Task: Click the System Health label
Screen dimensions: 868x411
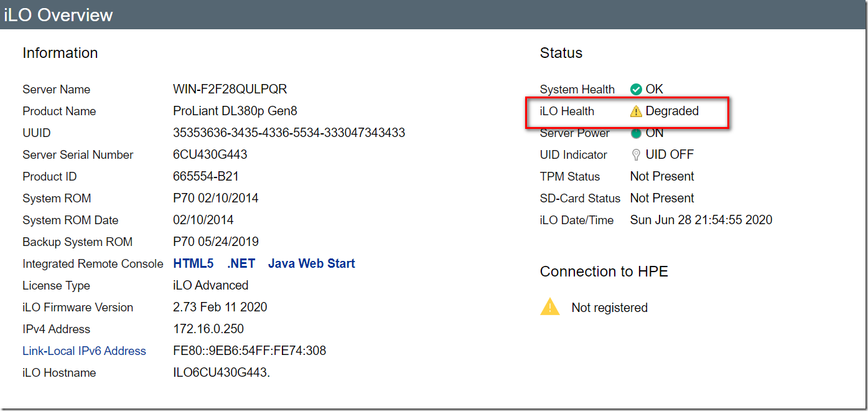Action: pos(577,89)
